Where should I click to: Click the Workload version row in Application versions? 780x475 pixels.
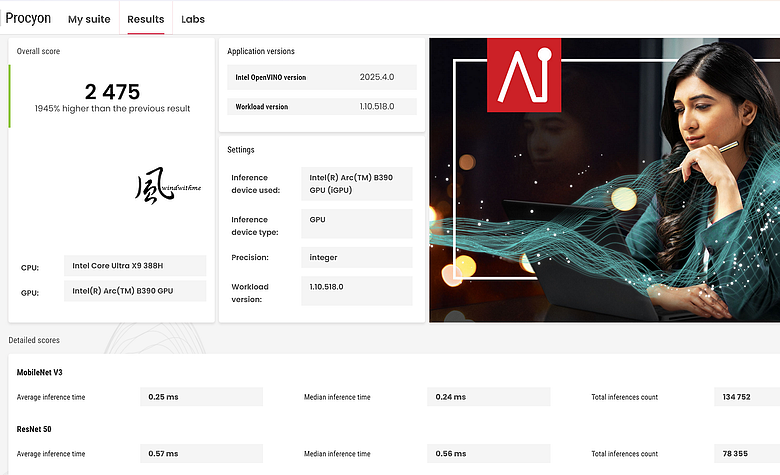pyautogui.click(x=322, y=106)
